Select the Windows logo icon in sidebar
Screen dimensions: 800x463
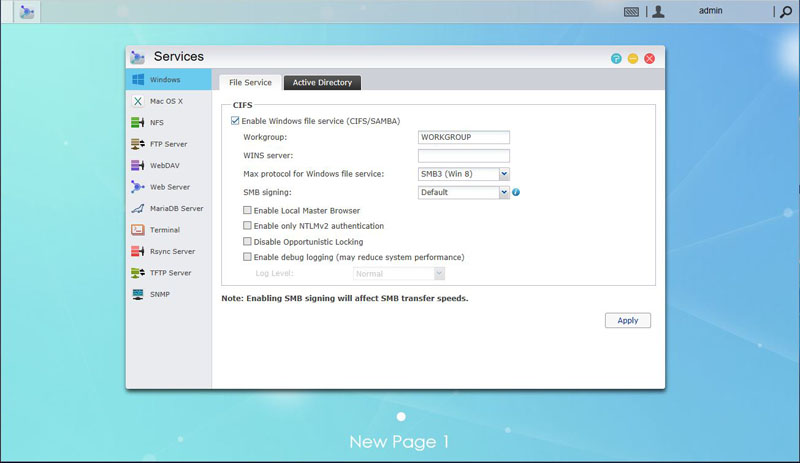coord(138,80)
